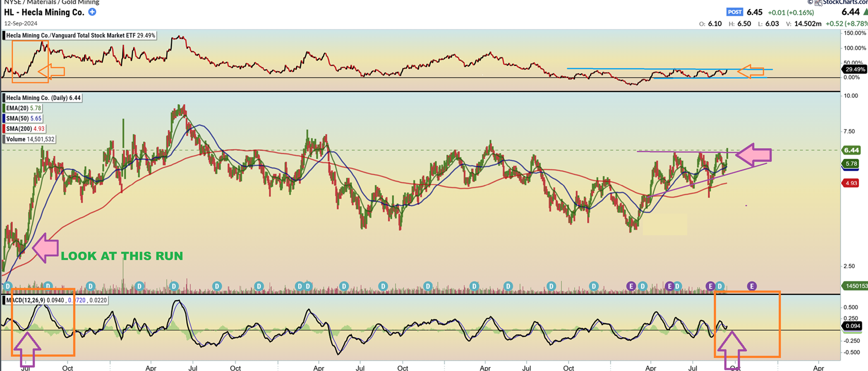The height and width of the screenshot is (371, 868).
Task: Click the red 4.93 SMA price tag
Action: (851, 183)
